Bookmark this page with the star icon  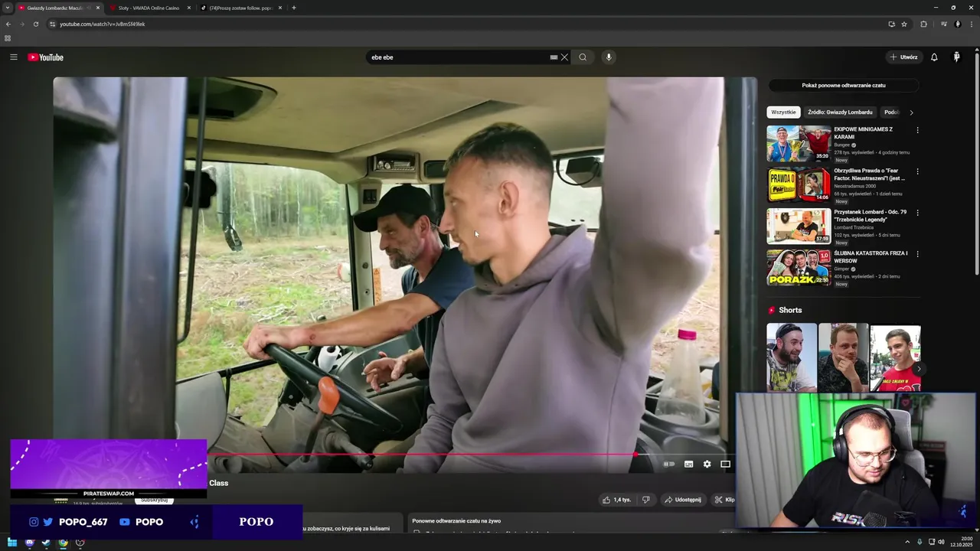904,24
